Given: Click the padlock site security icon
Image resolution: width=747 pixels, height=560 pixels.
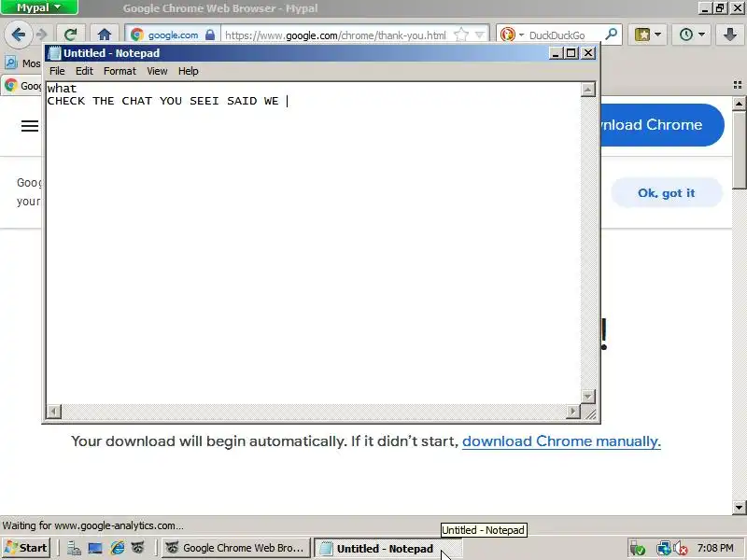Looking at the screenshot, I should pyautogui.click(x=210, y=35).
